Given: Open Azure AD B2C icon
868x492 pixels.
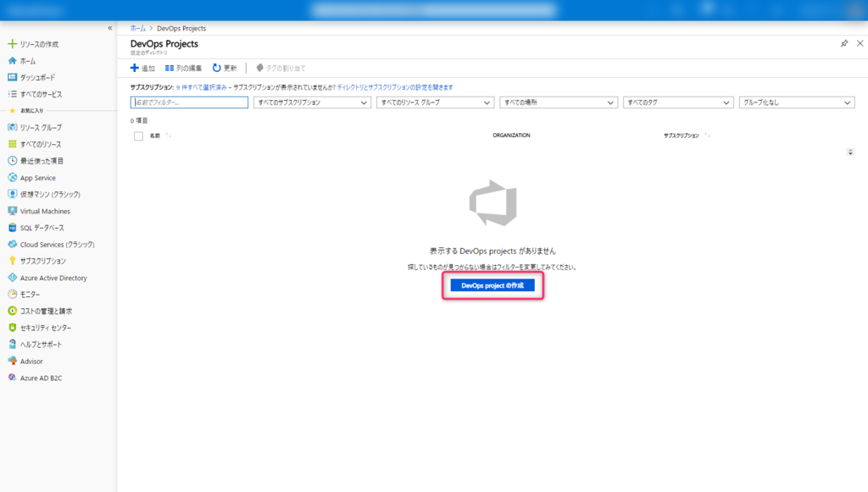Looking at the screenshot, I should click(x=12, y=378).
